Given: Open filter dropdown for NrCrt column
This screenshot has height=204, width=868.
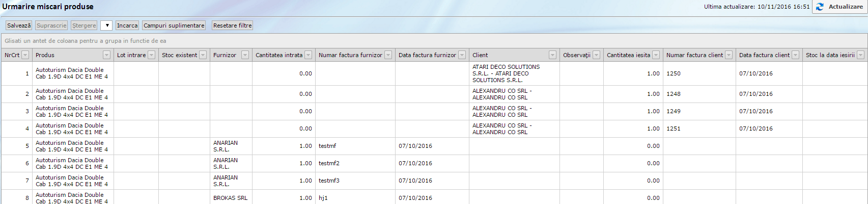Looking at the screenshot, I should coord(25,55).
